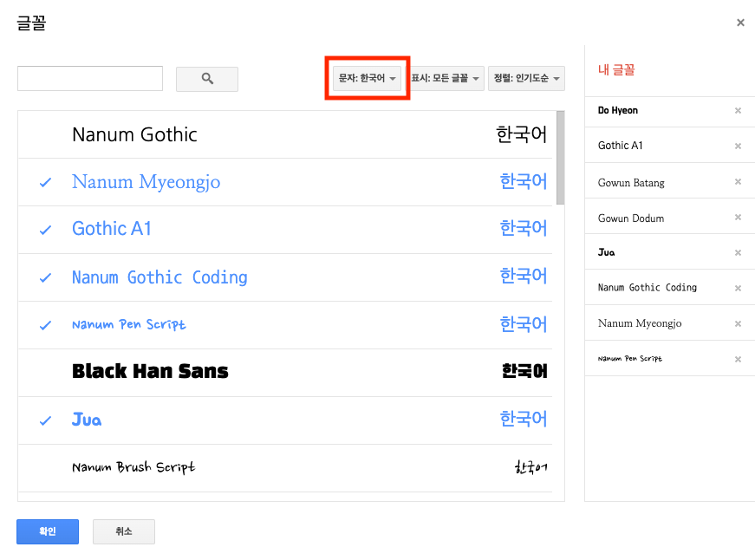
Task: Click 한국어 sample beside Black Han Sans
Action: [x=524, y=371]
